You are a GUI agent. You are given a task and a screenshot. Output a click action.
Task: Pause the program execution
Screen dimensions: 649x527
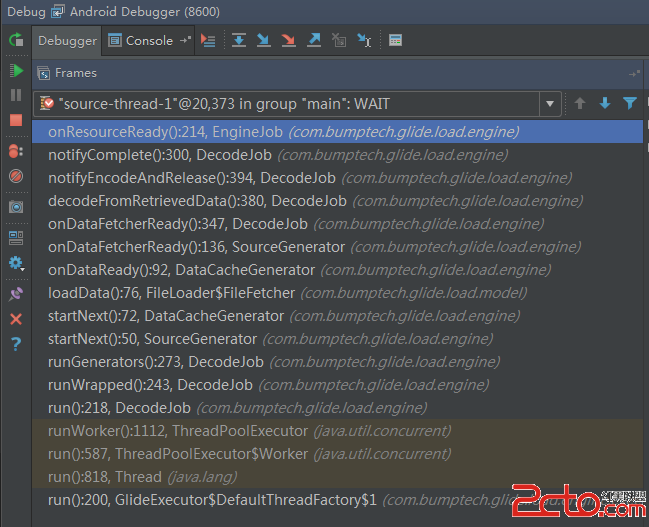click(x=16, y=95)
